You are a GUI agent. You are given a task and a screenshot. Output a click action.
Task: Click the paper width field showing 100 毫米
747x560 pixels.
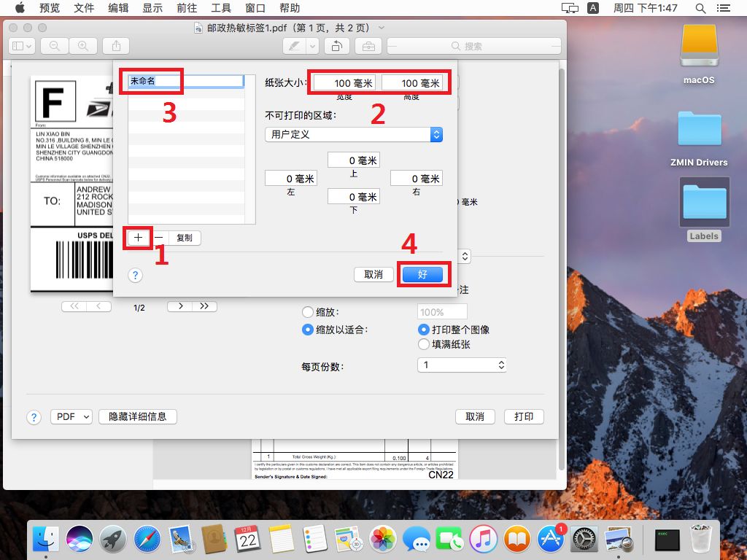344,83
